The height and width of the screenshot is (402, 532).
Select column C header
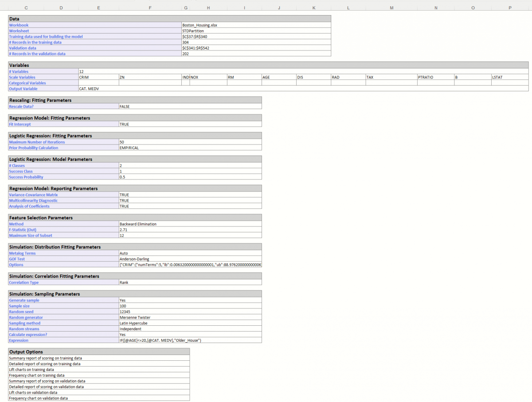point(26,8)
